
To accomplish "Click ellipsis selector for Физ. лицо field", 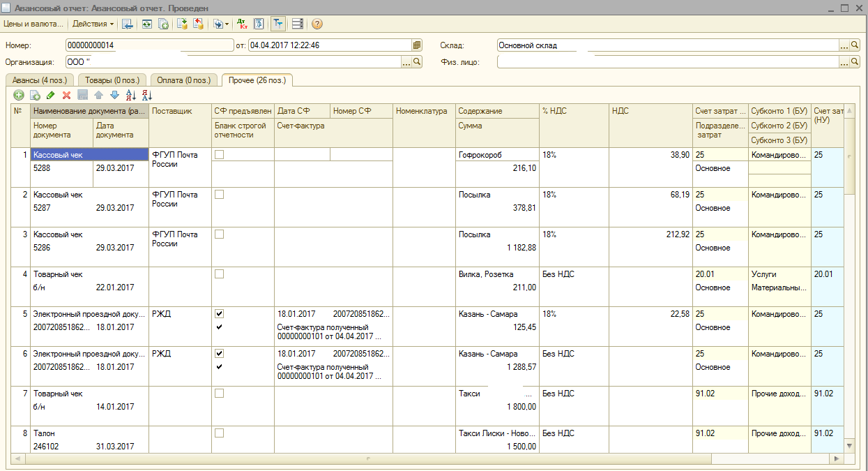I will [844, 62].
